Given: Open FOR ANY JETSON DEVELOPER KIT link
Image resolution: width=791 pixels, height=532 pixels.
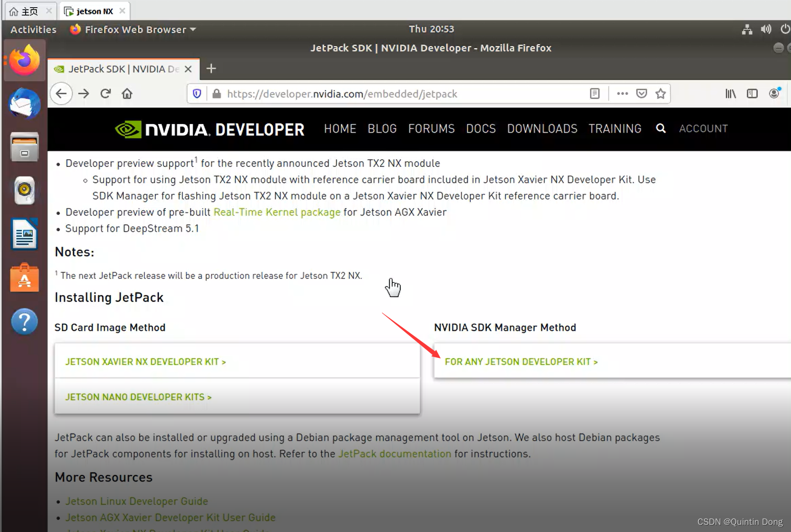Looking at the screenshot, I should pos(521,361).
